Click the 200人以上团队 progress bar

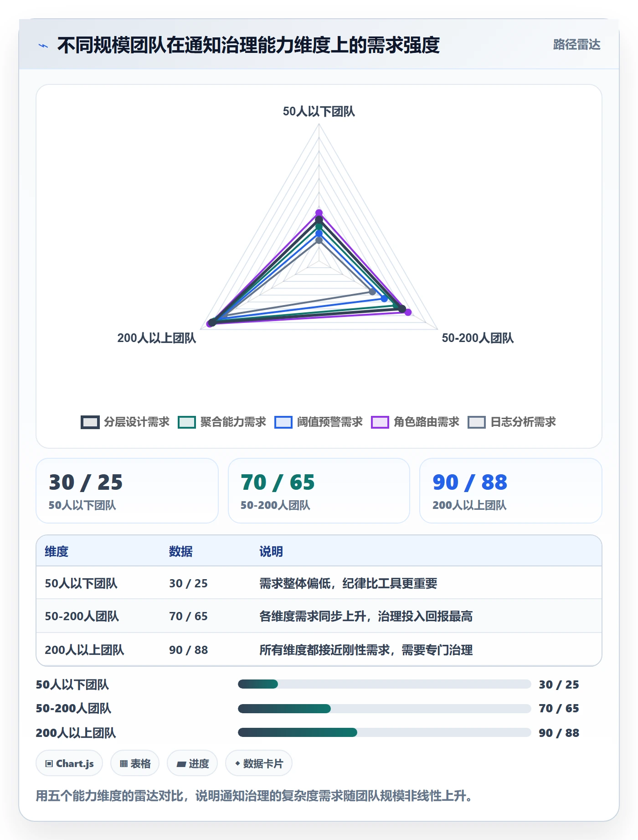384,732
